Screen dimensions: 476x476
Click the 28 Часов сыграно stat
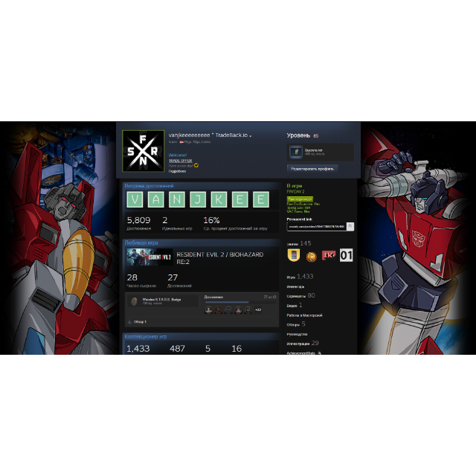[x=141, y=281]
